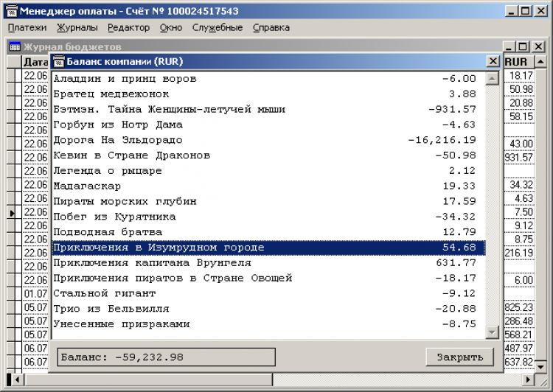Open the Справка menu
553x392 pixels.
coord(271,27)
